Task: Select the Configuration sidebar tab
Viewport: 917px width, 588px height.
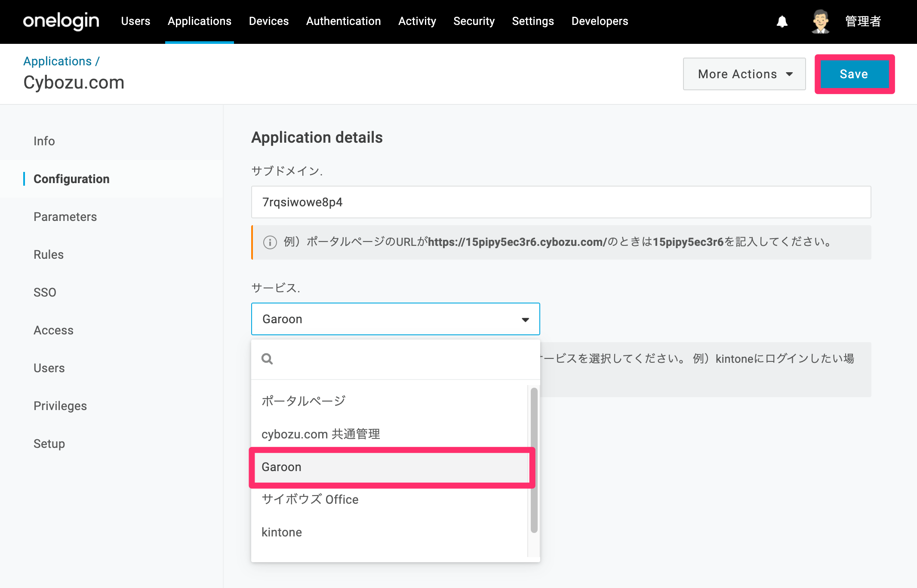Action: click(x=71, y=179)
